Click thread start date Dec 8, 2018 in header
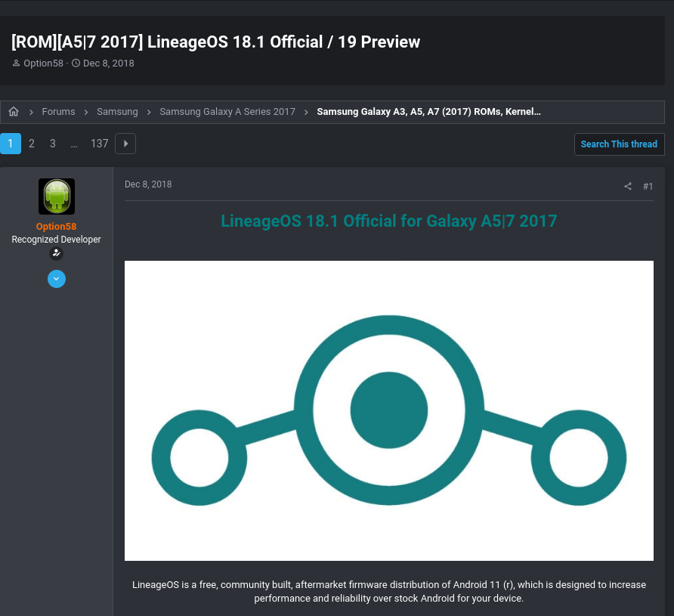 (x=108, y=63)
